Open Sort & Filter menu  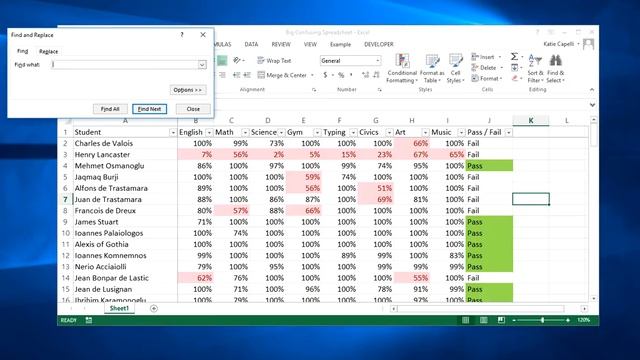click(535, 69)
